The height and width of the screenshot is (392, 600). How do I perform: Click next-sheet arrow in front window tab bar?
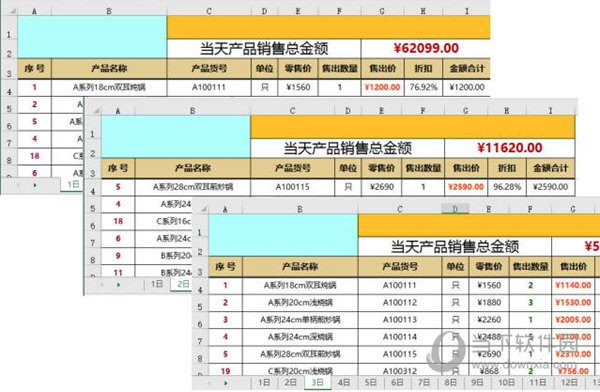tap(226, 382)
